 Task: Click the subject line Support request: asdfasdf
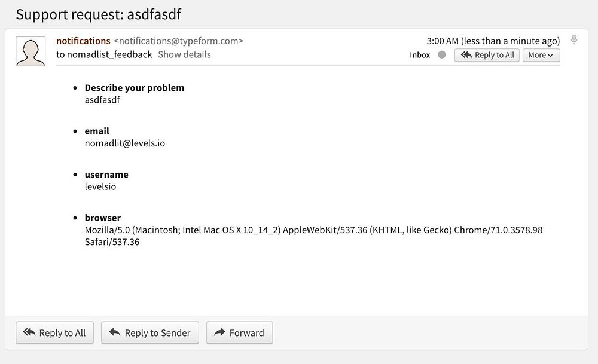pyautogui.click(x=99, y=14)
